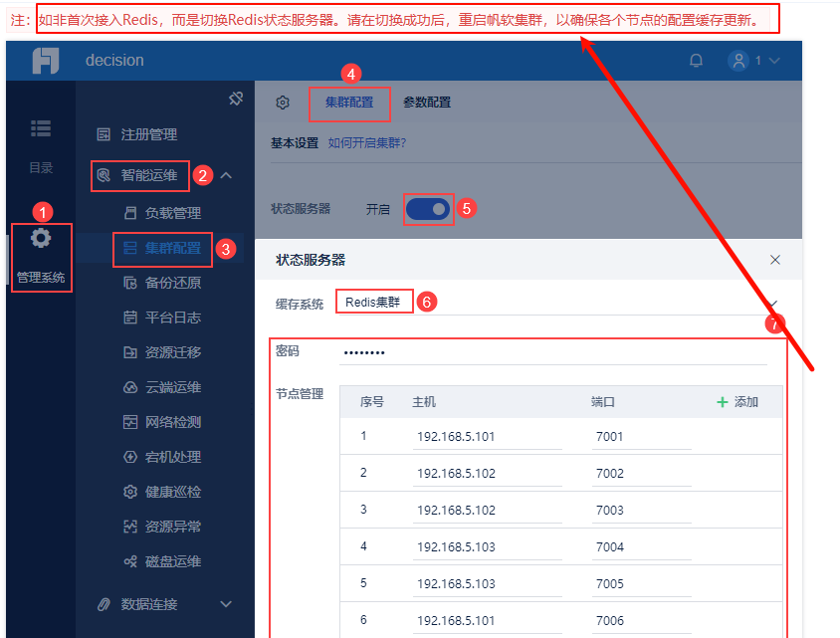Click the 注册管理 icon
Image resolution: width=840 pixels, height=638 pixels.
(104, 134)
